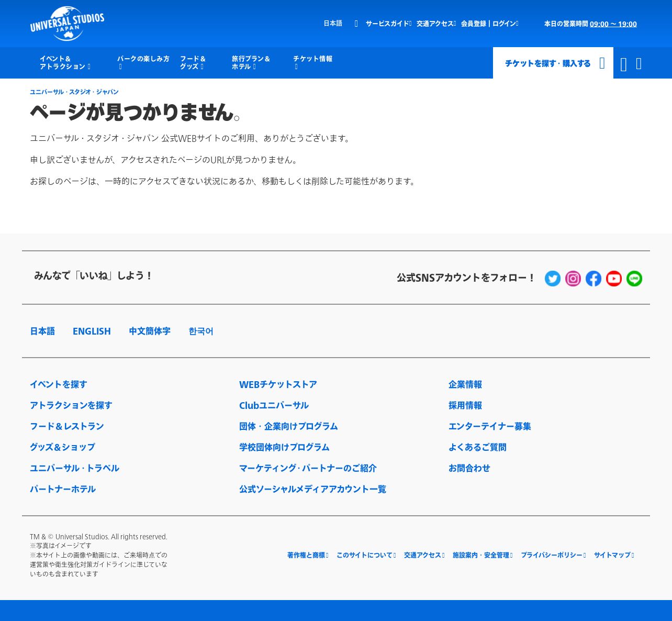Open 団体・企業向けプログラム link
The height and width of the screenshot is (621, 672).
[x=288, y=426]
